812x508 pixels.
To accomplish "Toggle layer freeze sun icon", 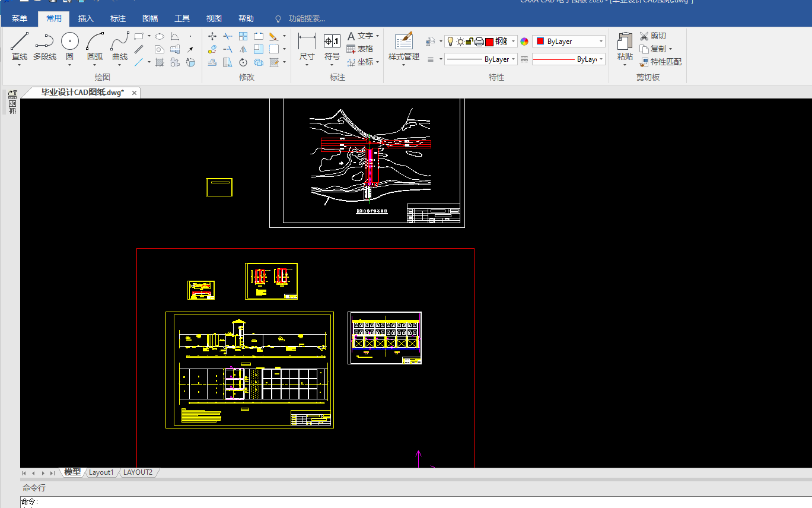I will click(x=460, y=42).
